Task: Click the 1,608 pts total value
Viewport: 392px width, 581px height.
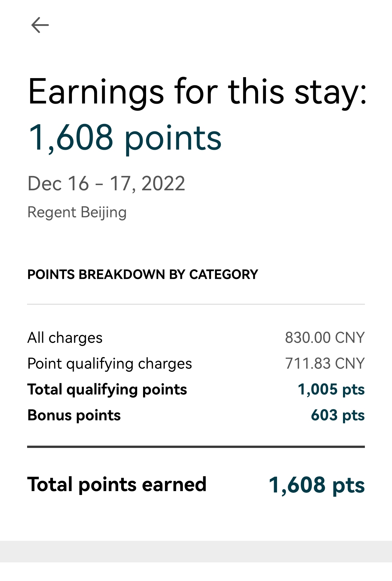Action: pos(317,485)
